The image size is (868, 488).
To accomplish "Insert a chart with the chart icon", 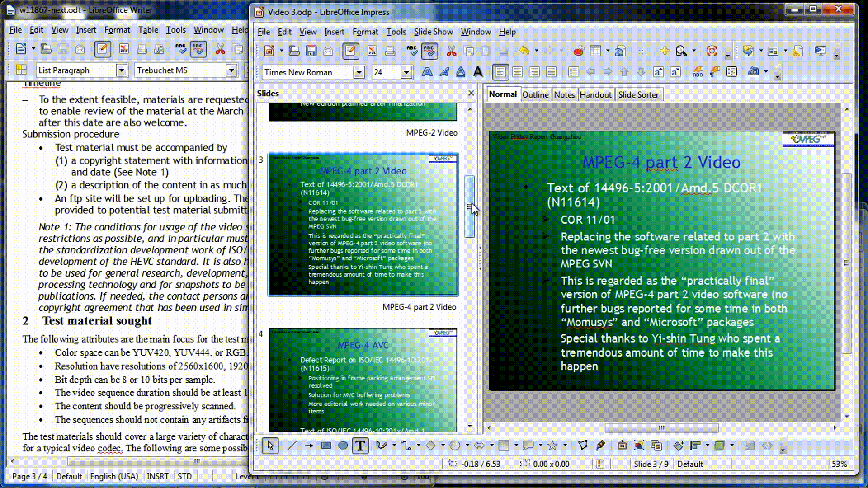I will pos(578,51).
